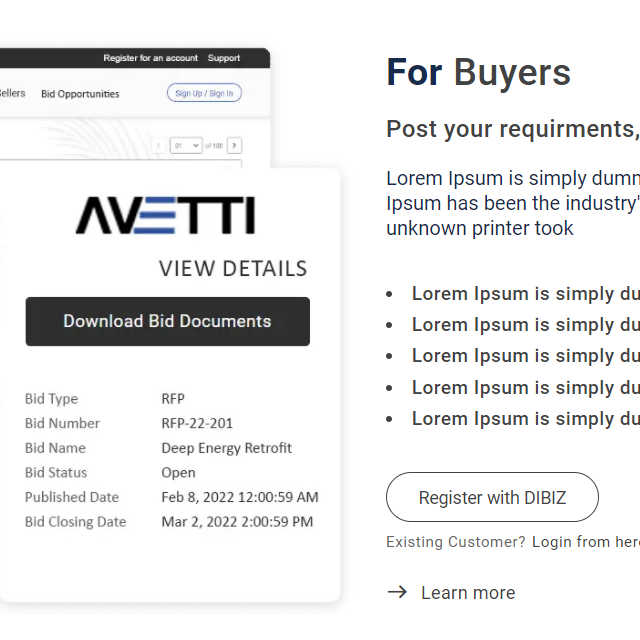Click the faded previous page arrow
Screen dimensions: 640x640
coord(158,145)
